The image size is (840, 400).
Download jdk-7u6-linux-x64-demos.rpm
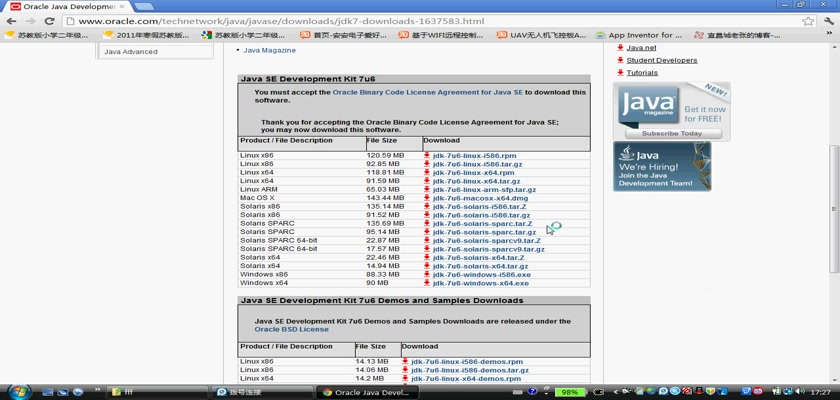(466, 379)
